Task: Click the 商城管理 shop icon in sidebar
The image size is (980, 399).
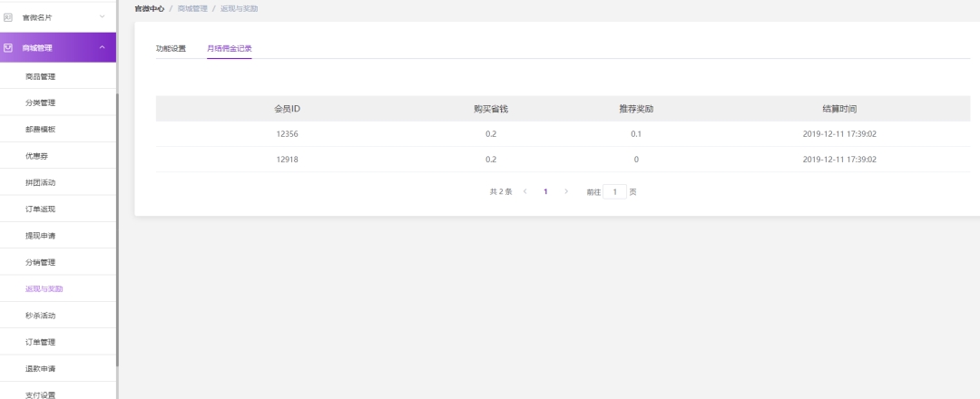Action: coord(8,47)
